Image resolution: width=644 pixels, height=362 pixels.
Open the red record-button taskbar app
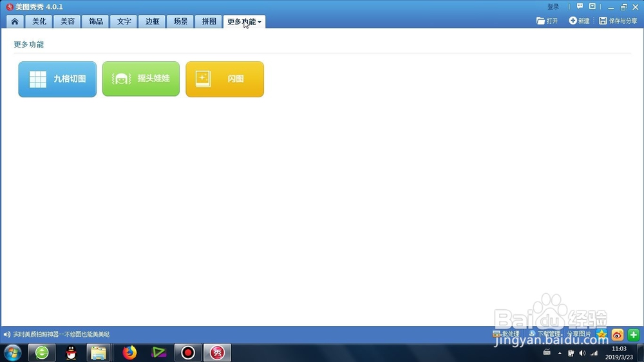click(188, 352)
